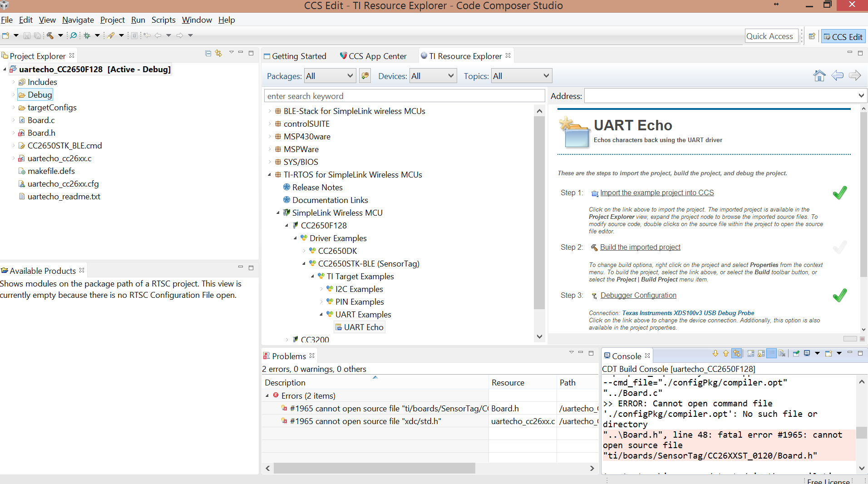This screenshot has width=868, height=484.
Task: Expand BLE-Stack for SimpleLink wireless MCUs
Action: pyautogui.click(x=269, y=111)
